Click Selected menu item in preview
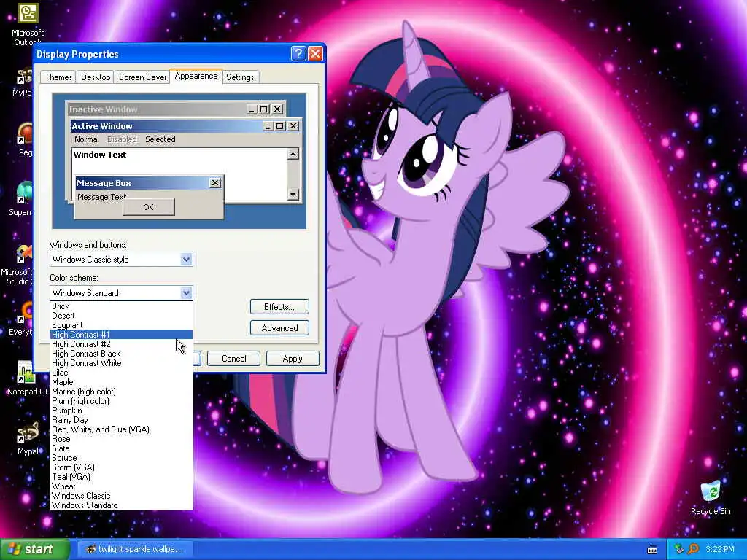Screen dimensions: 747x560 coord(160,139)
